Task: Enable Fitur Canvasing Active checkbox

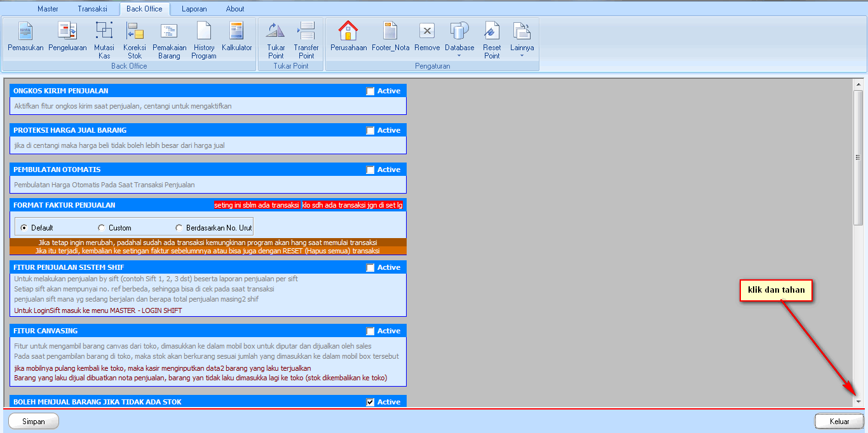Action: pyautogui.click(x=370, y=331)
